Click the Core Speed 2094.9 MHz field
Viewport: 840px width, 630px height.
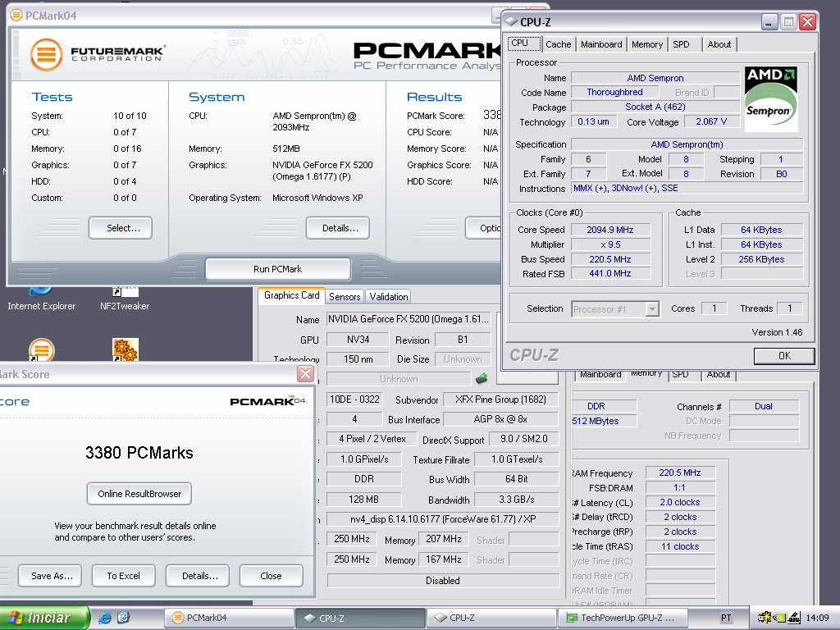point(610,230)
